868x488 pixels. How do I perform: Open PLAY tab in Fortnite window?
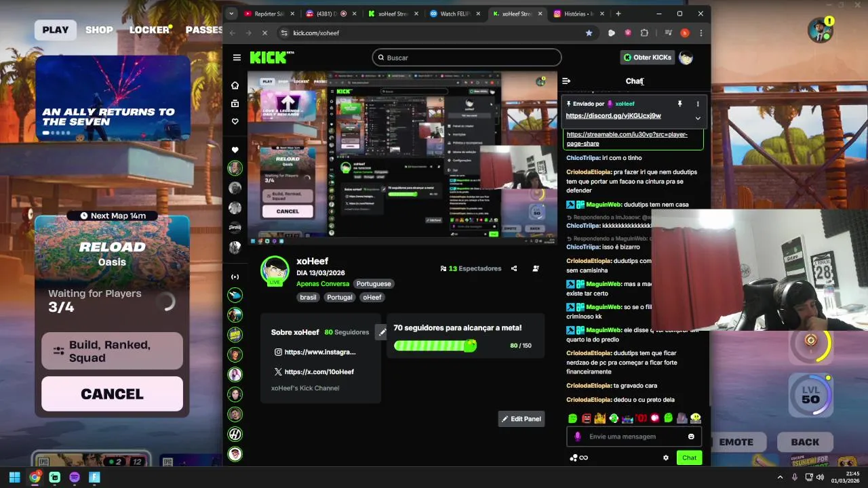coord(56,30)
